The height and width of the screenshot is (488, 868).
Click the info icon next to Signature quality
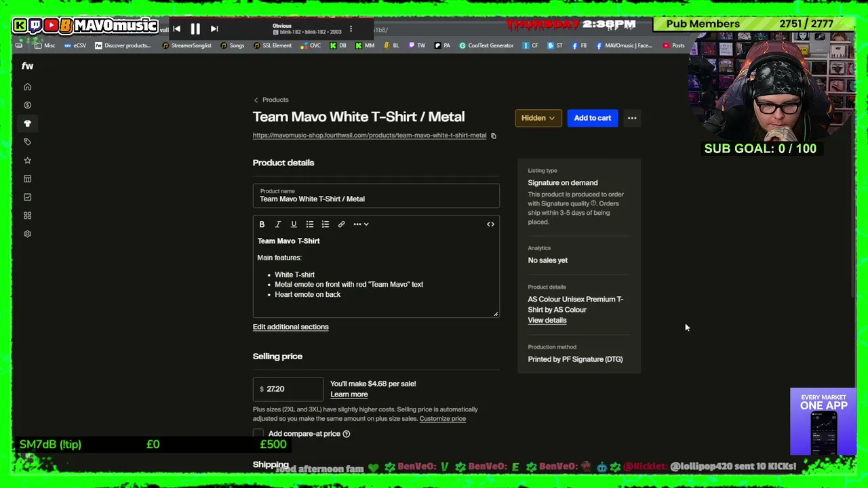593,203
